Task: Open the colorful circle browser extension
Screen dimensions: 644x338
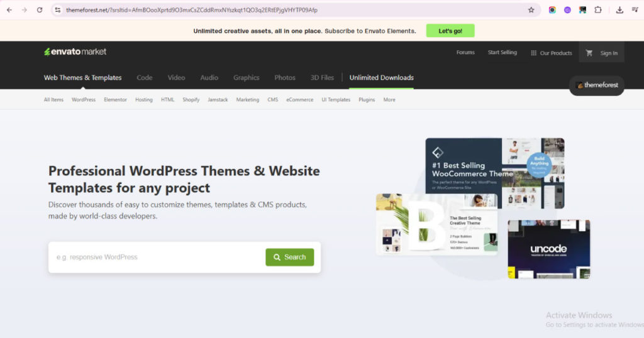Action: click(x=552, y=10)
